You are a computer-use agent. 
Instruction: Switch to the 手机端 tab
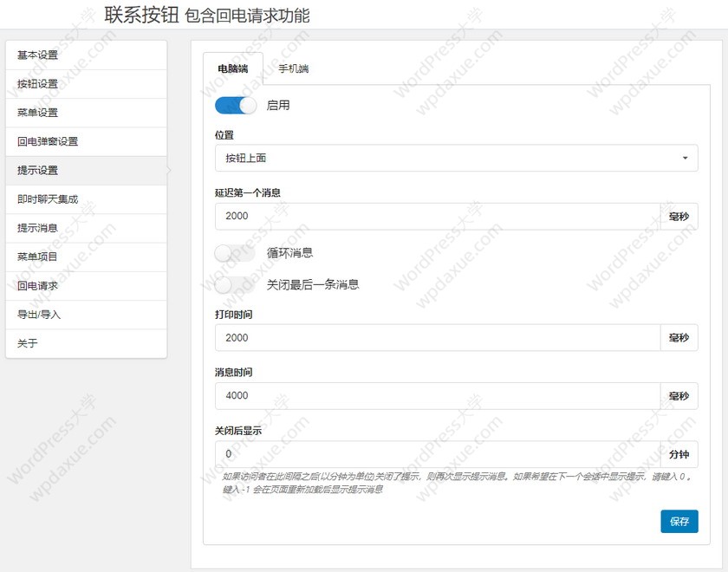click(x=294, y=69)
